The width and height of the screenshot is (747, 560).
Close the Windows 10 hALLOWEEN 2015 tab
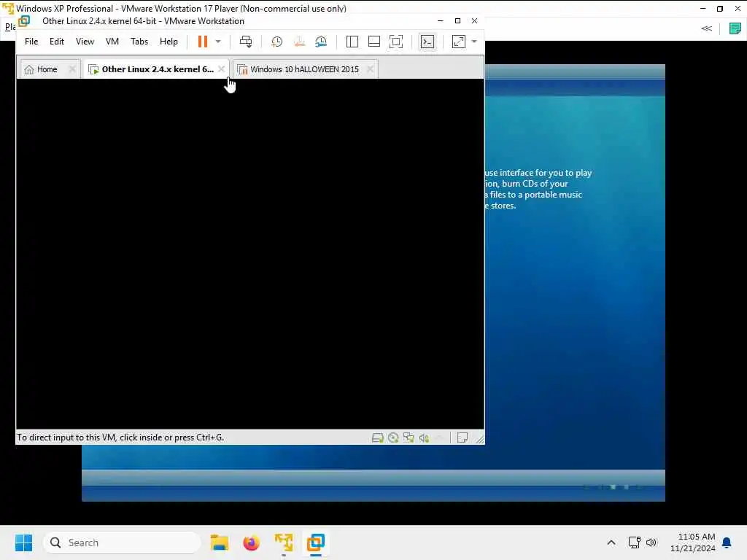tap(370, 69)
